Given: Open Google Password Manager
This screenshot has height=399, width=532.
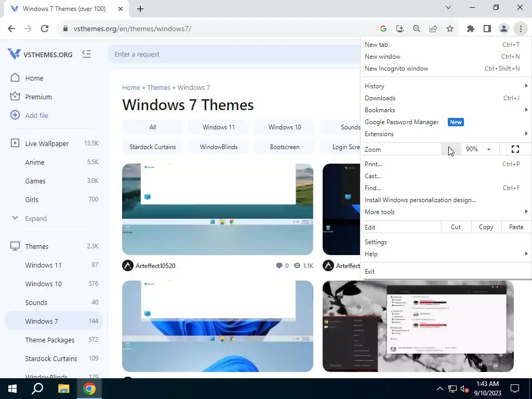Looking at the screenshot, I should (x=446, y=122).
